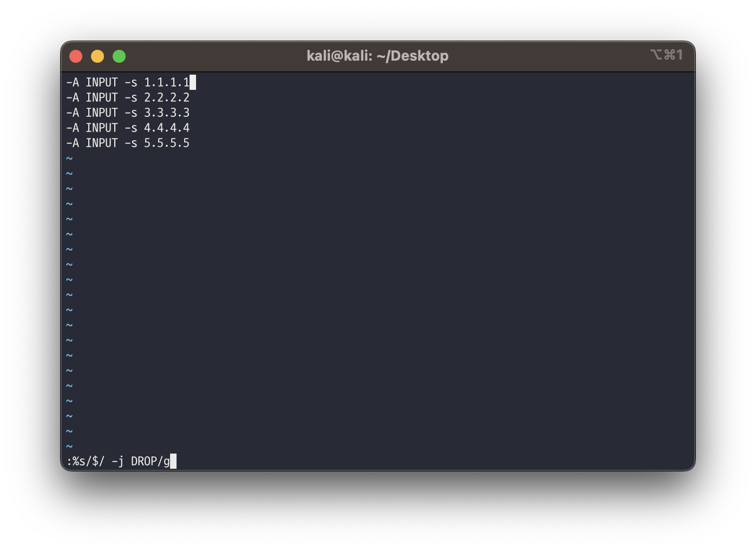Click the block cursor after 1.1.1.1

(193, 82)
